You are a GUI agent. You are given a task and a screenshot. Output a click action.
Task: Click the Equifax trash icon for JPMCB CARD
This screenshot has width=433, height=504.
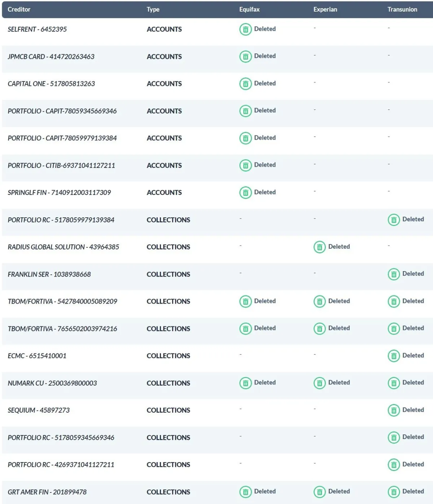(245, 56)
